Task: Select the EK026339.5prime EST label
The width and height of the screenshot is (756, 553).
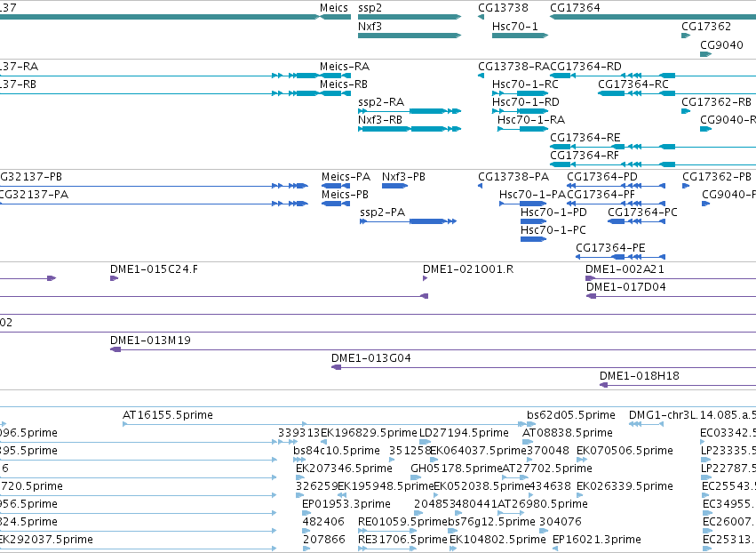Action: 625,486
